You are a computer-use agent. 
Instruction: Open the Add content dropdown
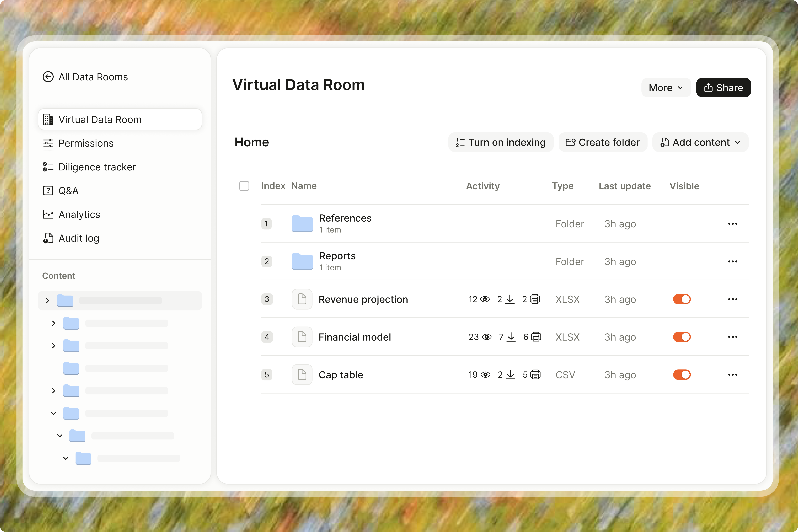tap(700, 142)
